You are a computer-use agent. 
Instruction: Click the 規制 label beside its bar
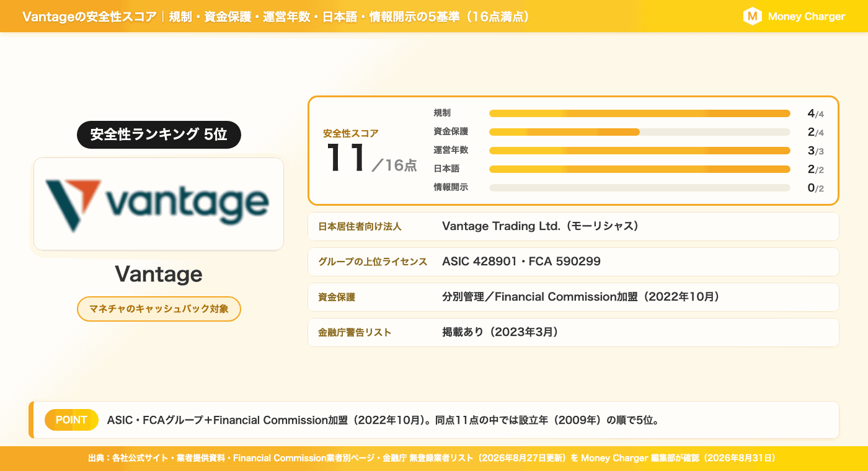442,113
